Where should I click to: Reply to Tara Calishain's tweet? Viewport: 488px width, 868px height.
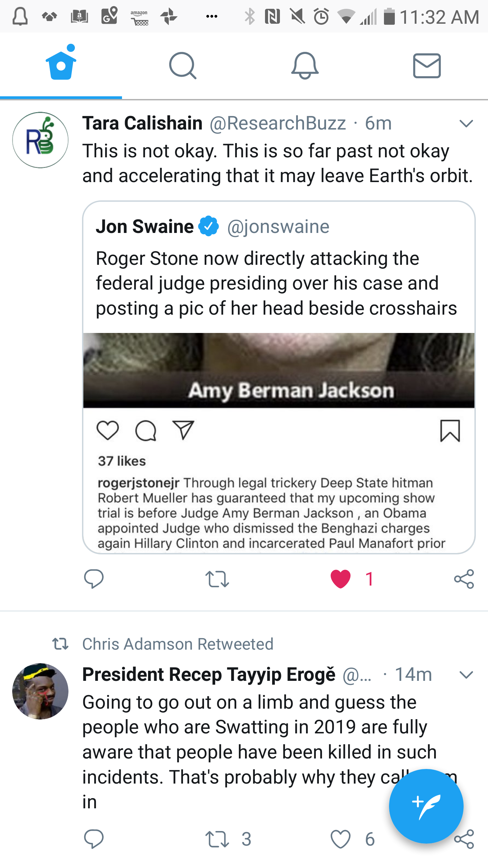coord(94,578)
